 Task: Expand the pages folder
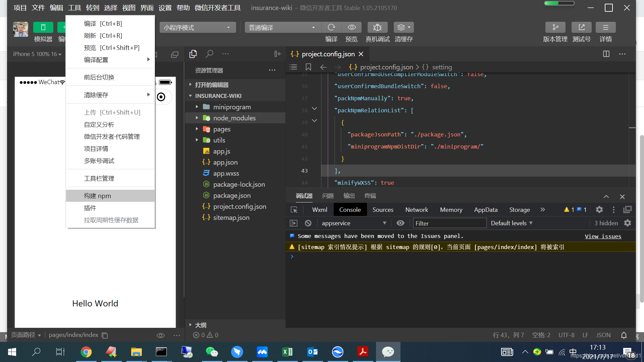[197, 129]
